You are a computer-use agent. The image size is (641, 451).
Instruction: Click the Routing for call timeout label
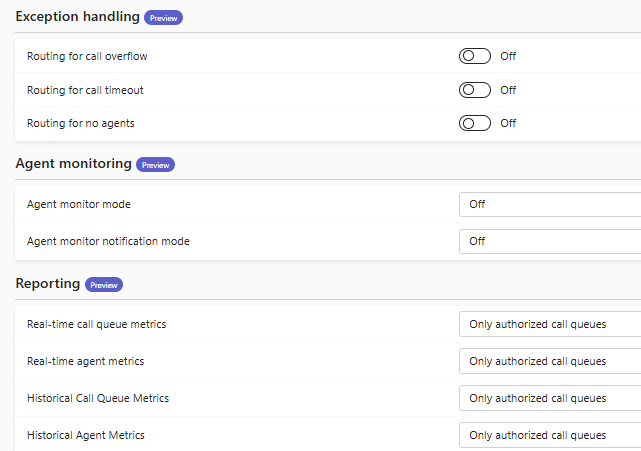[x=85, y=90]
